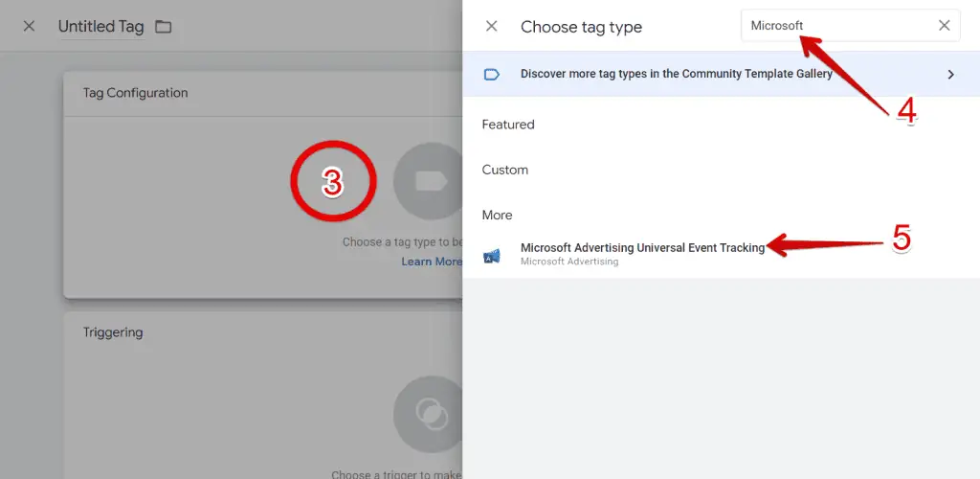The width and height of the screenshot is (980, 479).
Task: Click the Triggering heading
Action: pos(113,332)
